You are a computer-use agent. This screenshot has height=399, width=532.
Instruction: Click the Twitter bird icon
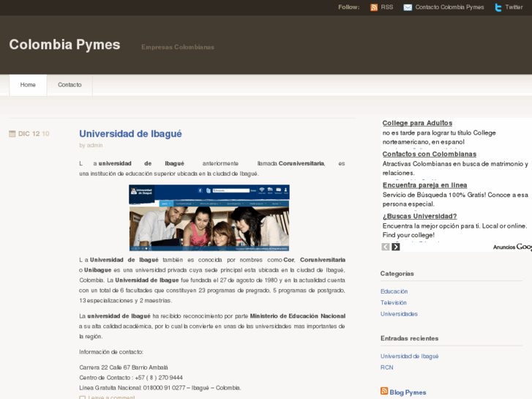[x=498, y=7]
